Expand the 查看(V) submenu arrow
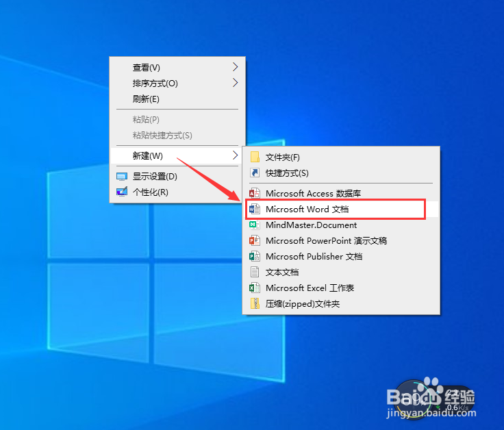 pos(236,67)
